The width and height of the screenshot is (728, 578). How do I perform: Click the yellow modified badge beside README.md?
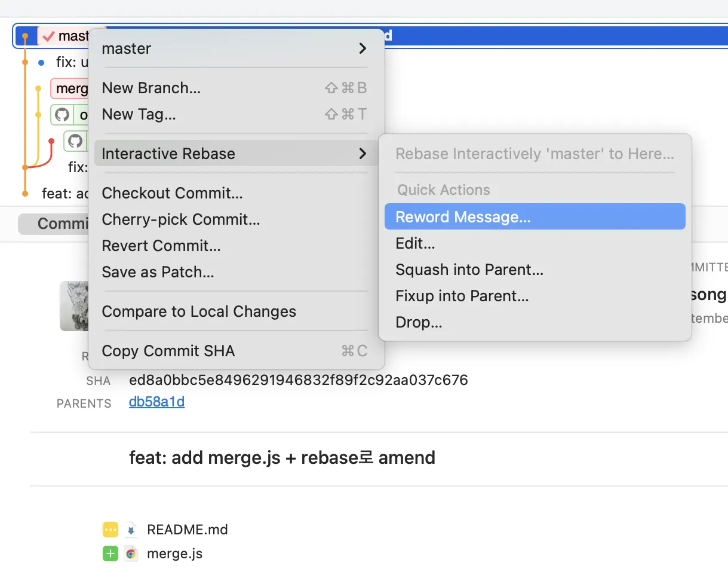[x=110, y=530]
